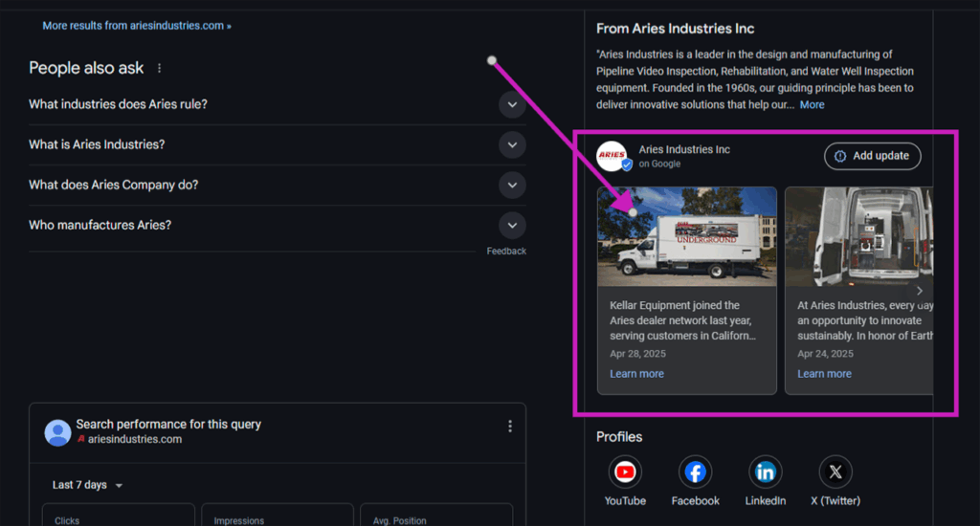The image size is (980, 526).
Task: Click the user avatar in Search performance
Action: 57,432
